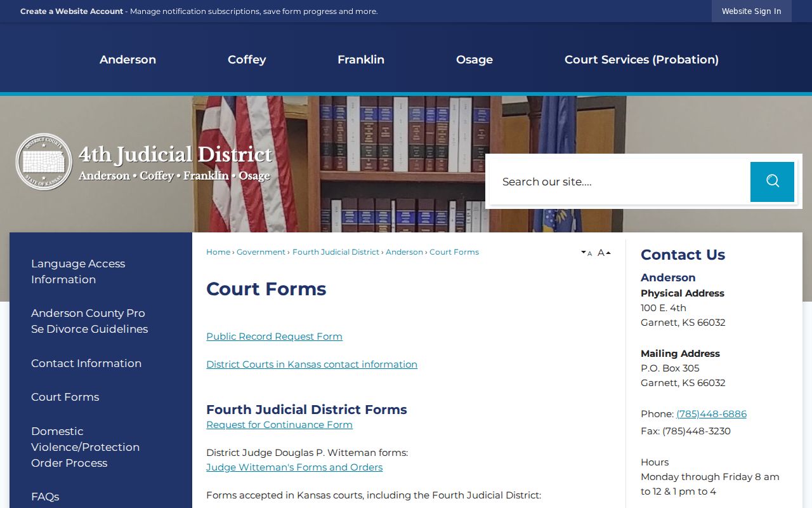Click the phone number (785)448-6886
The width and height of the screenshot is (812, 508).
[711, 414]
